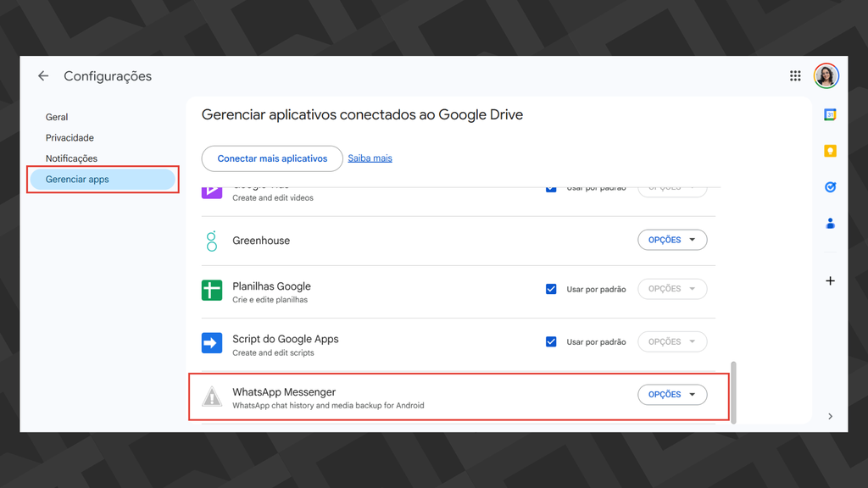
Task: Open the OPÇÕES dropdown for Planilhas Google
Action: click(672, 289)
